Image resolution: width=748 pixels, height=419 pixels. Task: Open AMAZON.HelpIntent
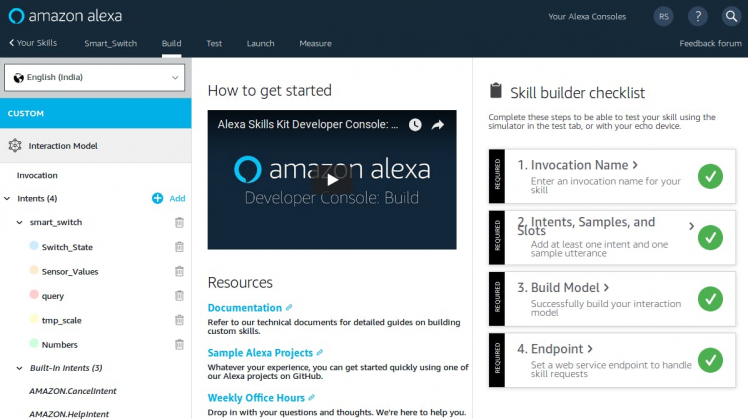[x=69, y=414]
